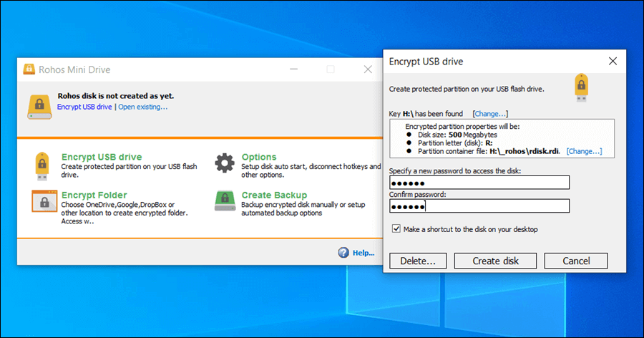
Task: Click the Create disk button
Action: click(x=495, y=261)
